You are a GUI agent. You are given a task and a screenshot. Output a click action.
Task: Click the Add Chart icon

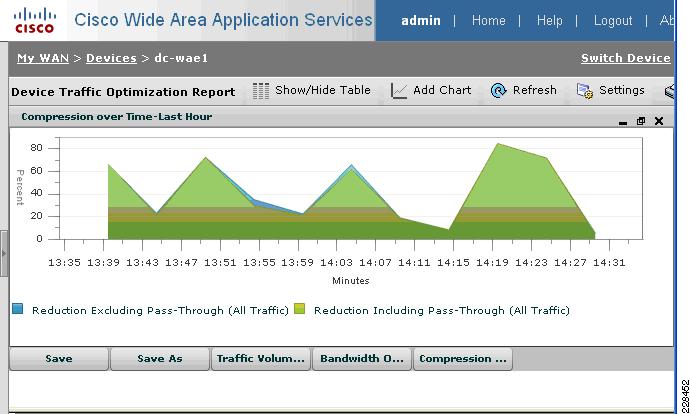click(x=399, y=91)
